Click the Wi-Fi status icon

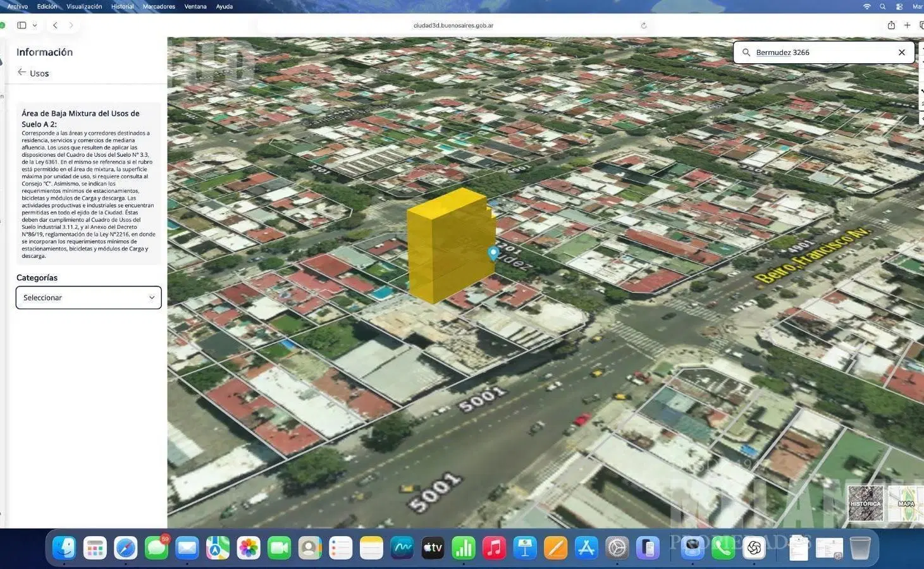[x=866, y=6]
